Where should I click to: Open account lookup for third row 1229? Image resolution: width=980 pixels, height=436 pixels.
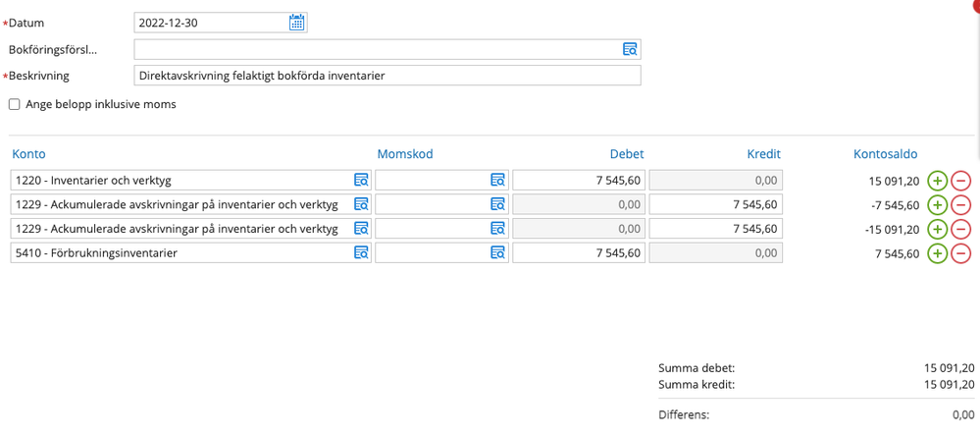click(361, 229)
